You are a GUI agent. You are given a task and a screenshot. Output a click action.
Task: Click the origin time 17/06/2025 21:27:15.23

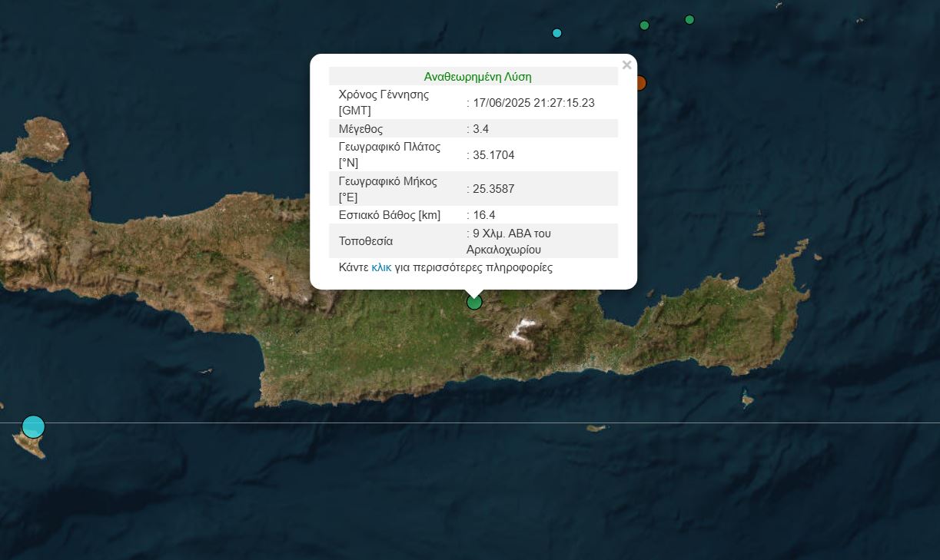click(x=533, y=103)
